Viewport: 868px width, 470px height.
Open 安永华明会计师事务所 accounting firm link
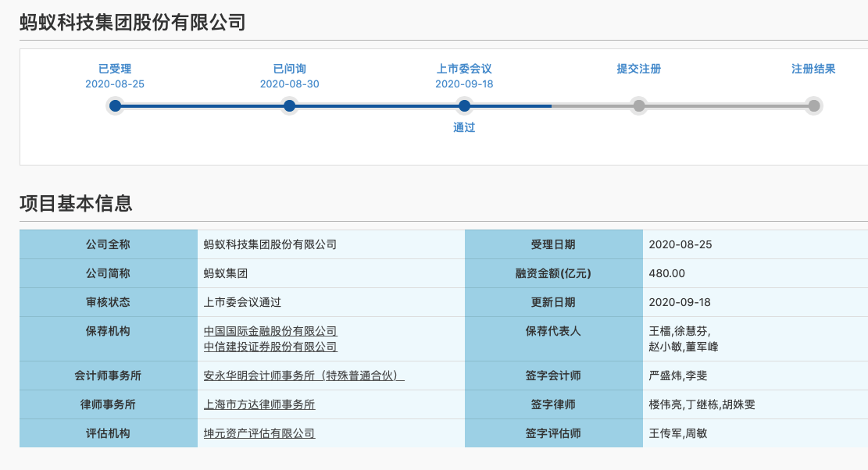(303, 376)
